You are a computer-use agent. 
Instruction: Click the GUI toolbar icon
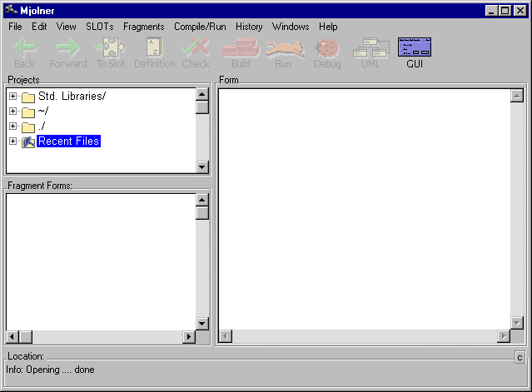pos(415,48)
